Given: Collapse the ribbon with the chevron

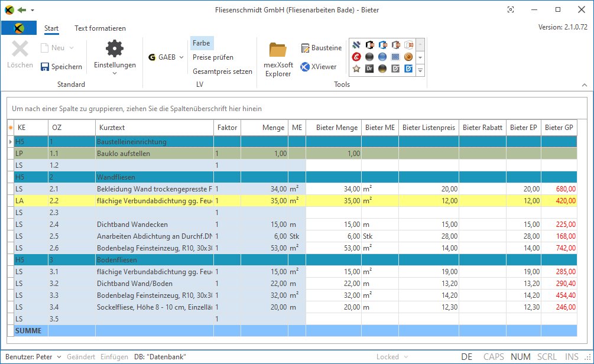Looking at the screenshot, I should [x=585, y=85].
